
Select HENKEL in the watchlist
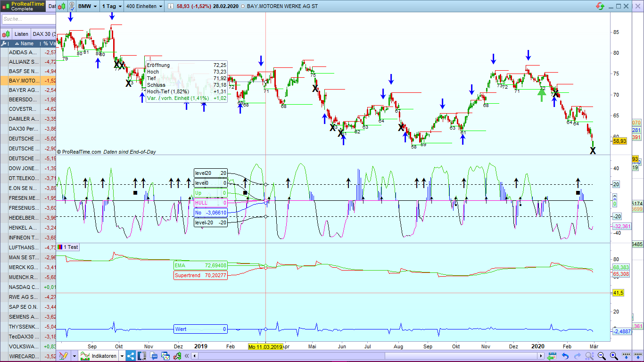[x=28, y=228]
